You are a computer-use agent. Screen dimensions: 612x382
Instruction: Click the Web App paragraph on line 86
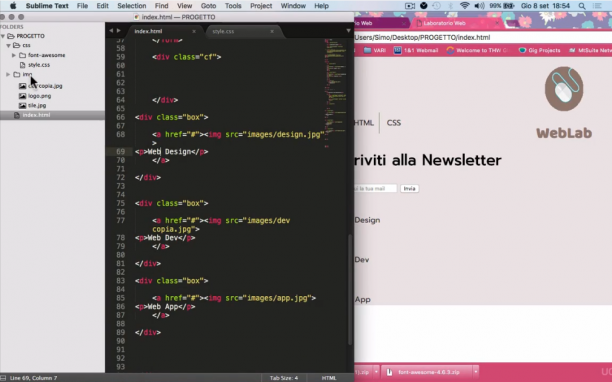point(165,307)
